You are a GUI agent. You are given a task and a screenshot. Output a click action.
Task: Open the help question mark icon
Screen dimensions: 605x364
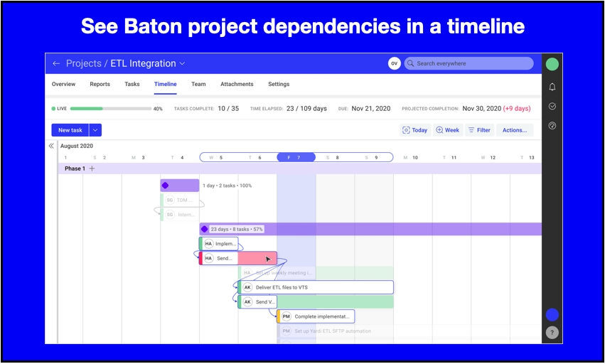[552, 332]
